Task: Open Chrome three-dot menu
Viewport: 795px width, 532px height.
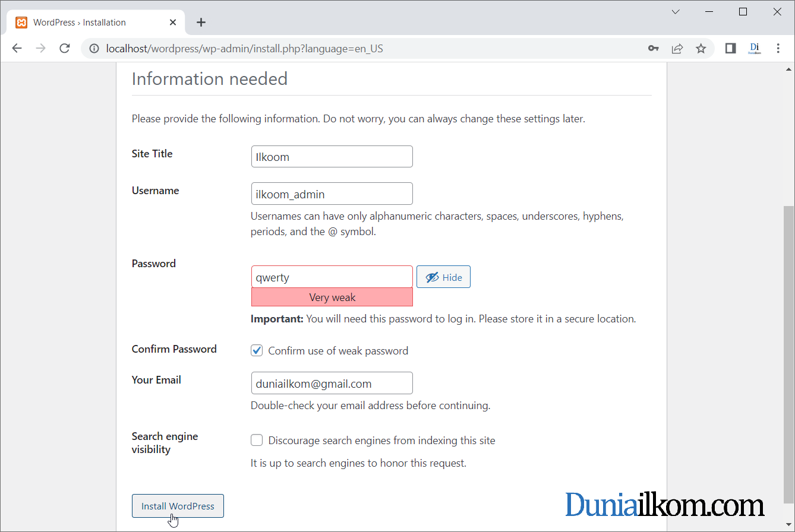Action: pyautogui.click(x=778, y=49)
